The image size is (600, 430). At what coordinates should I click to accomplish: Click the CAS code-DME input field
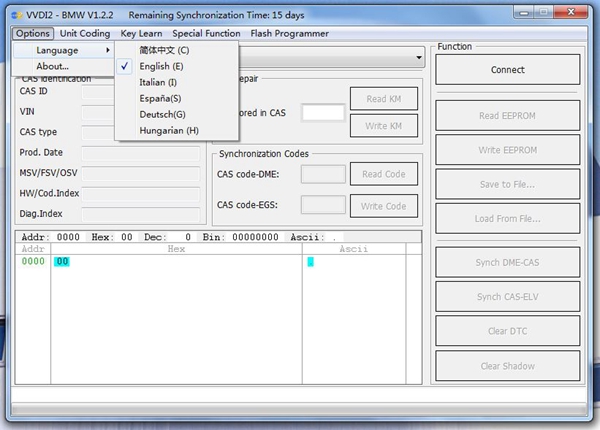coord(323,174)
